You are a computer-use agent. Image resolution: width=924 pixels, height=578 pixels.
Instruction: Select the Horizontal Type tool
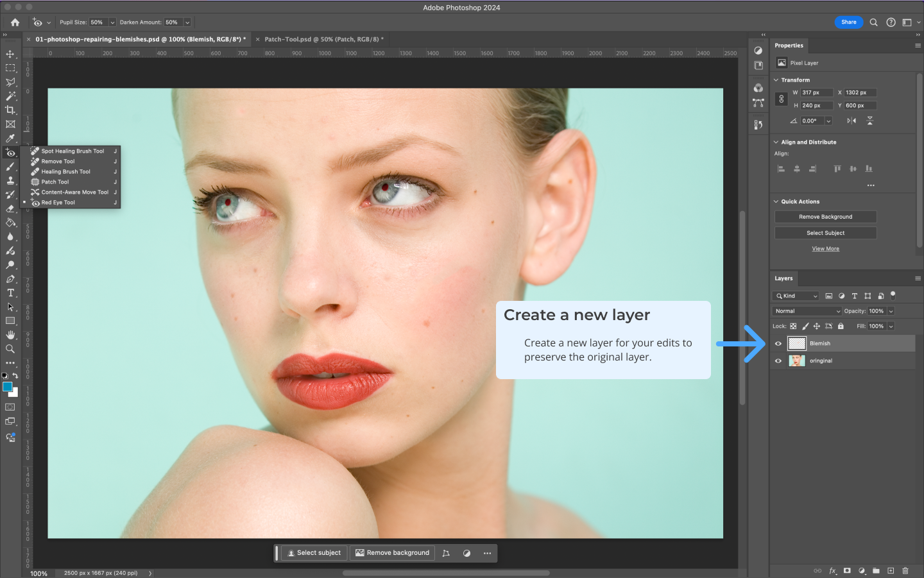click(x=10, y=293)
